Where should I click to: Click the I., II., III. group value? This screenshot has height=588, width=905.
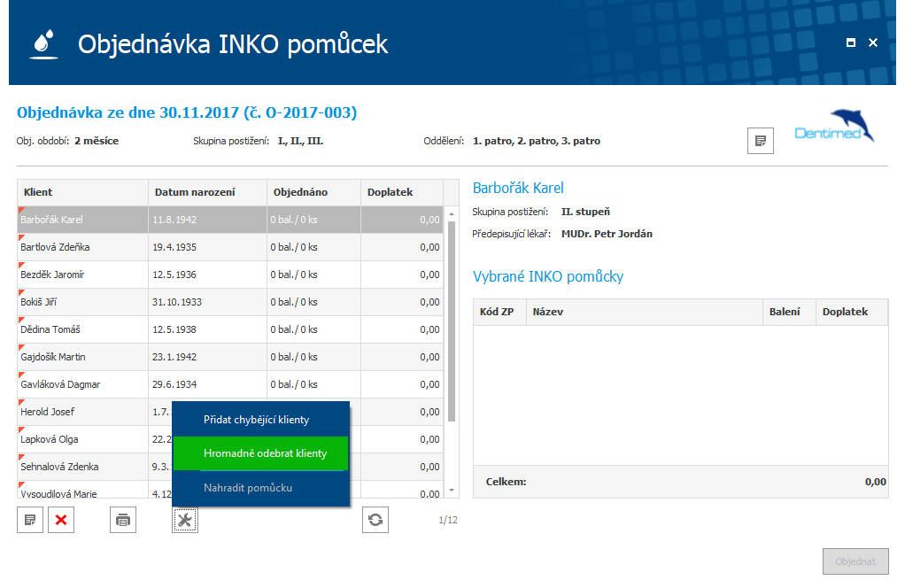point(300,141)
